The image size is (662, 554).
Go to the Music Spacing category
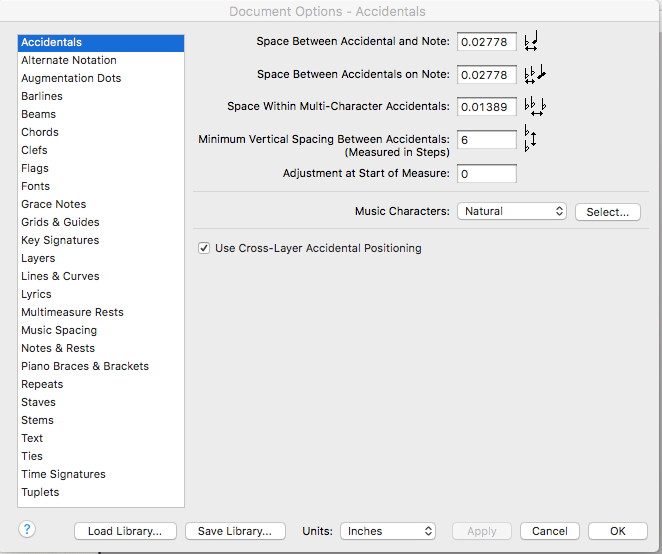[x=59, y=330]
